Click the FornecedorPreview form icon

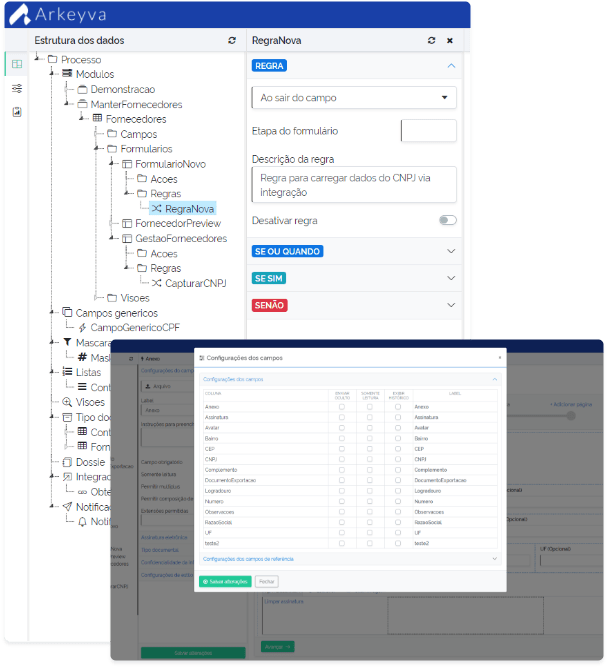pyautogui.click(x=127, y=223)
